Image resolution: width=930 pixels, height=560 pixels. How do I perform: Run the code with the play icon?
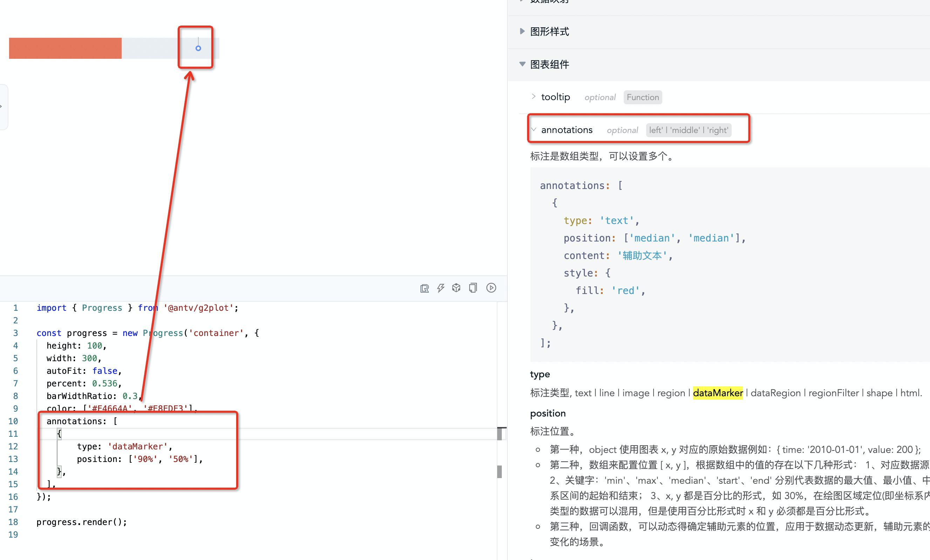(x=491, y=288)
